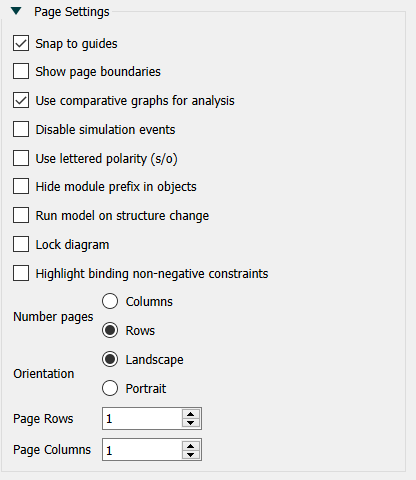Uncheck Snap to guides checkbox
Viewport: 416px width, 480px height.
[21, 43]
